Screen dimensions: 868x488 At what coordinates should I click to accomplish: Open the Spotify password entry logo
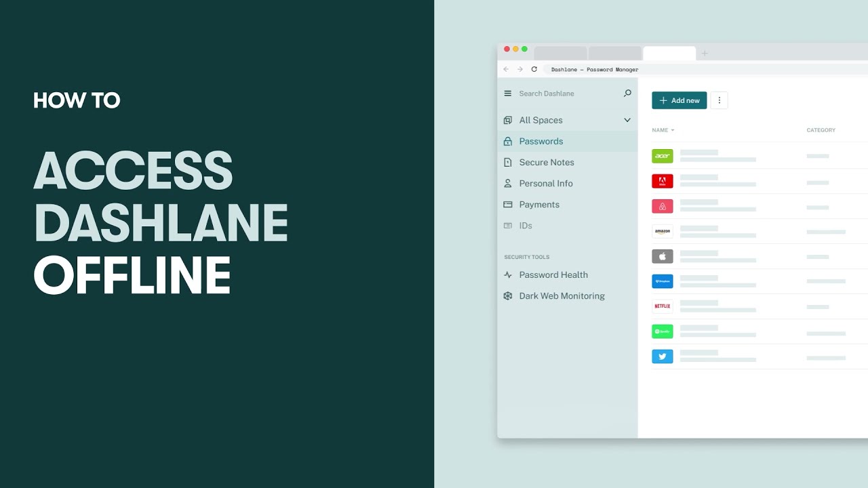pos(663,331)
